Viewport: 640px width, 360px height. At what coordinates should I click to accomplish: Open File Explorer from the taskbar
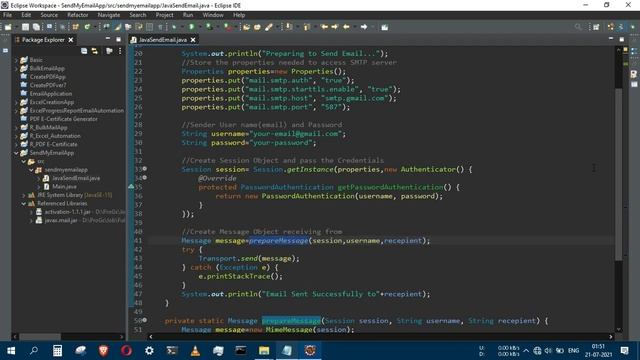click(264, 351)
